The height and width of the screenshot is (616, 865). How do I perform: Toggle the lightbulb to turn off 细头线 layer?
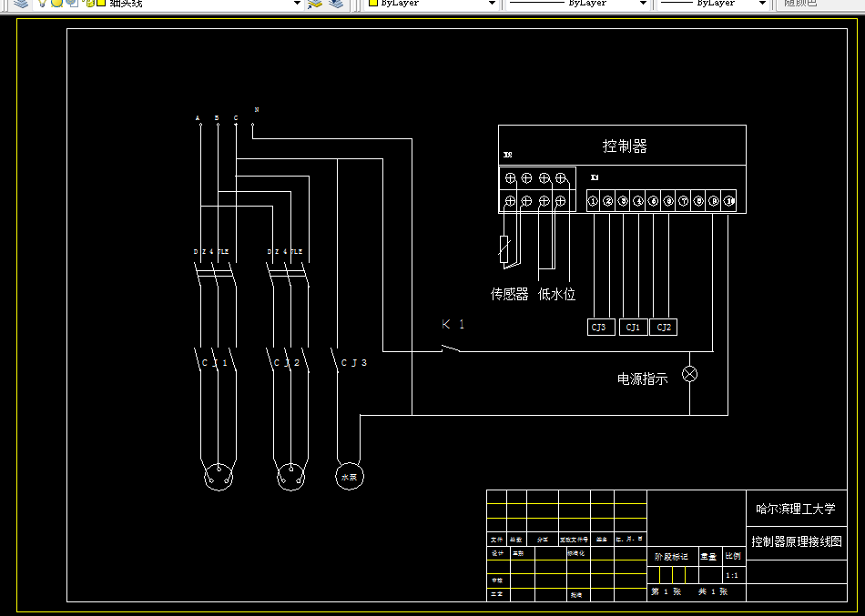coord(42,5)
